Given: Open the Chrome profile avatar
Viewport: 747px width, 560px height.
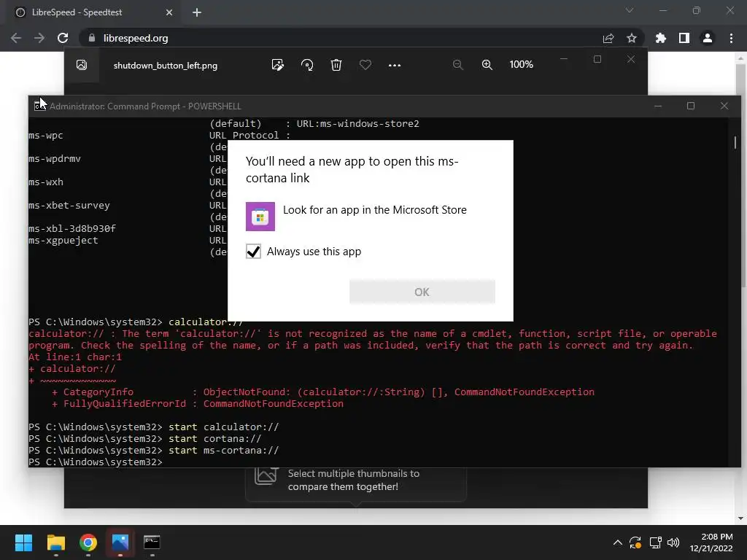Looking at the screenshot, I should [x=708, y=38].
